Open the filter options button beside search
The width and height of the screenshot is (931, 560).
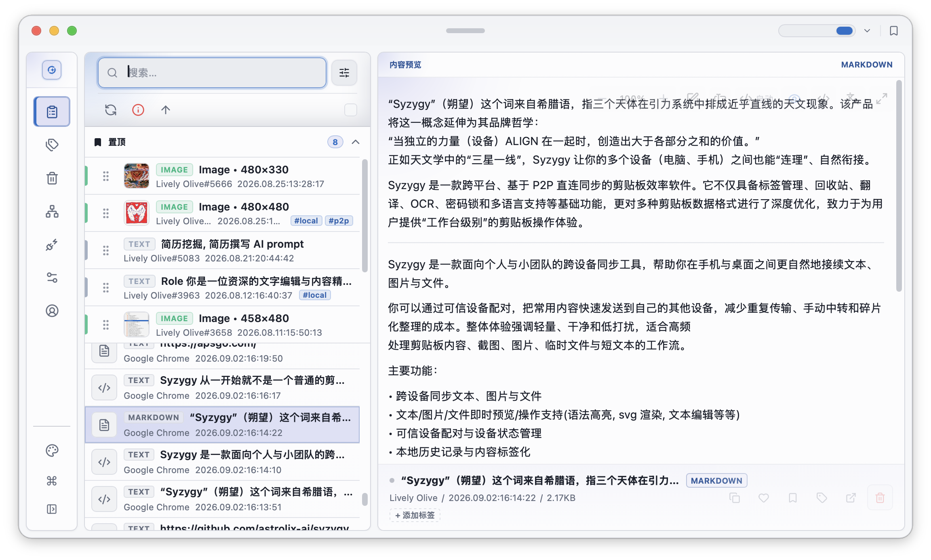344,73
